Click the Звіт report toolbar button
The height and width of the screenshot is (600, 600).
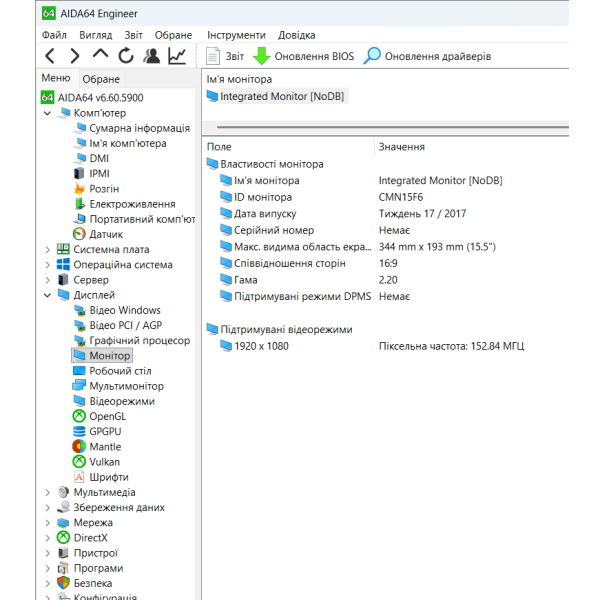(x=225, y=56)
